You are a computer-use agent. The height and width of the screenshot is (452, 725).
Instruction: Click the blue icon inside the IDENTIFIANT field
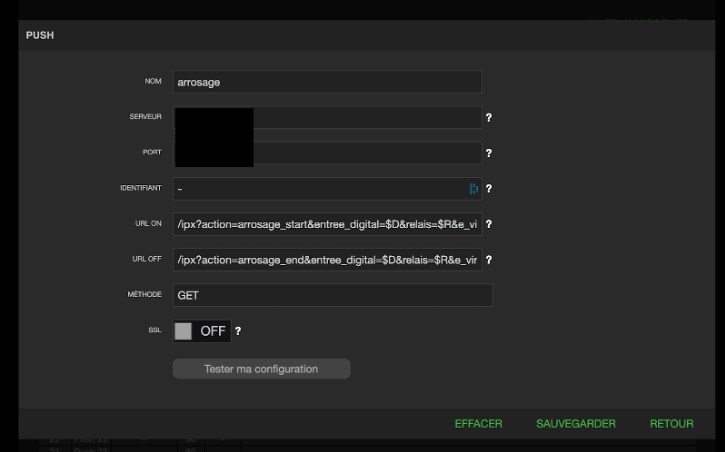click(473, 189)
